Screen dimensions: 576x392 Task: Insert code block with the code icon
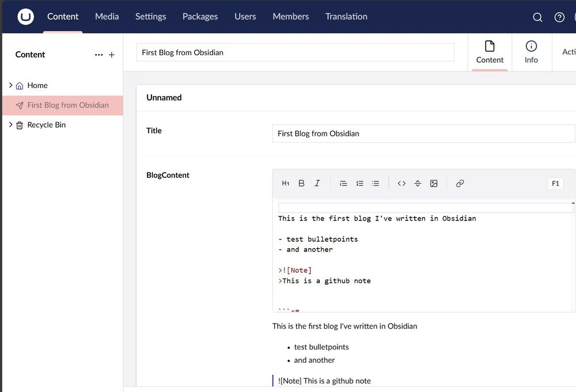pyautogui.click(x=401, y=183)
